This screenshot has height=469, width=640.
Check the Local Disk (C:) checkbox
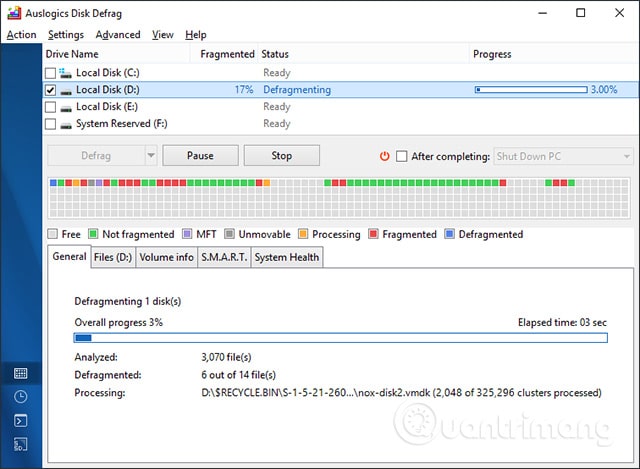[51, 73]
